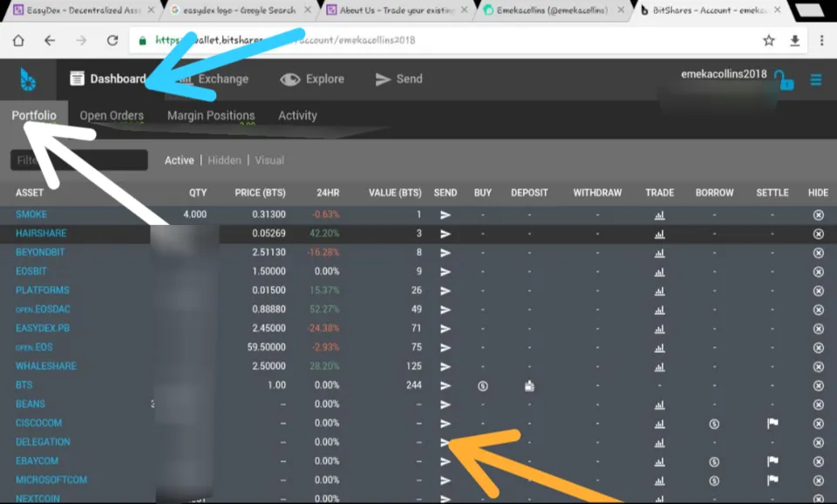
Task: Sort by the 24HR column header
Action: 328,193
